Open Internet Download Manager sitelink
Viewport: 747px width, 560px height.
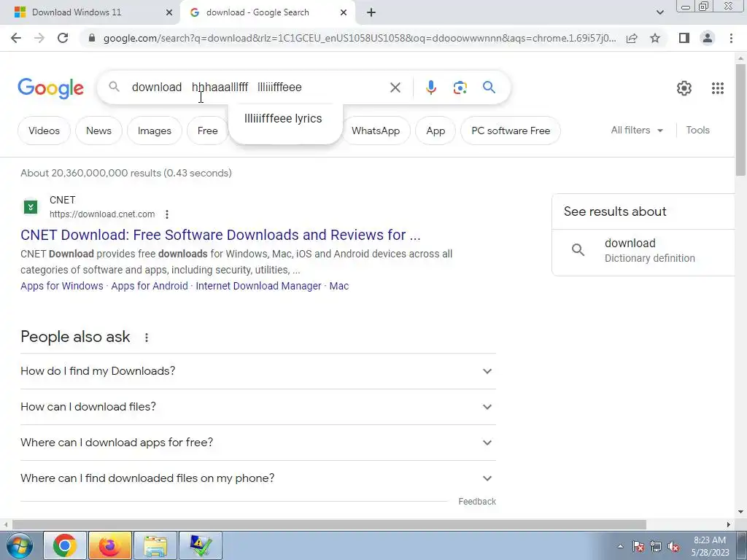pos(259,286)
